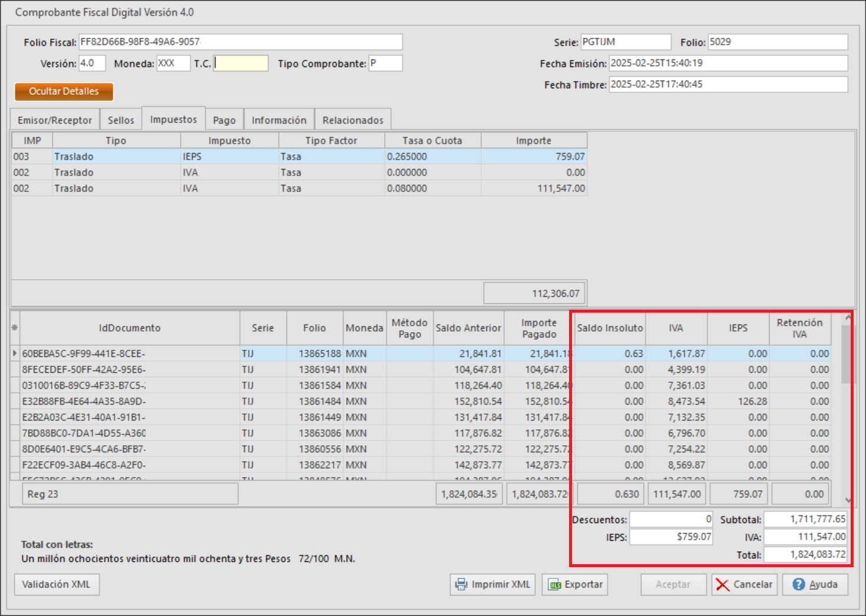866x616 pixels.
Task: Click the Ocultar Detalles button
Action: [x=64, y=91]
